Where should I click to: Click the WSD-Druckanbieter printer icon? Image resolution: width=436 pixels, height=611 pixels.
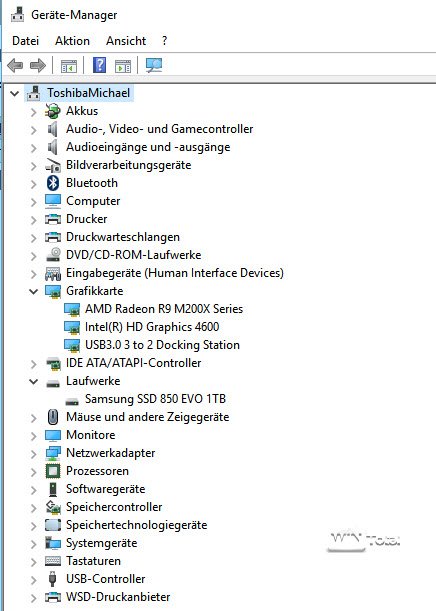pyautogui.click(x=53, y=597)
